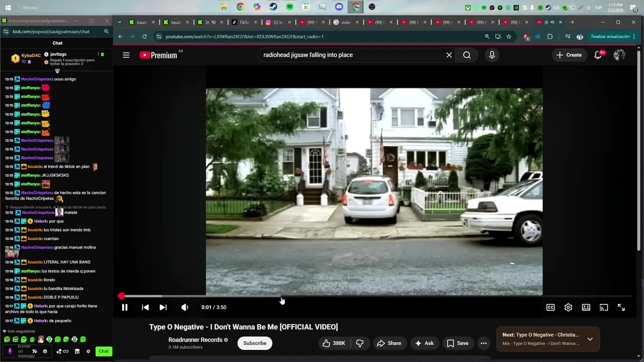Viewport: 644px width, 362px height.
Task: Switch to the Google 'violer' tab
Action: point(346,22)
